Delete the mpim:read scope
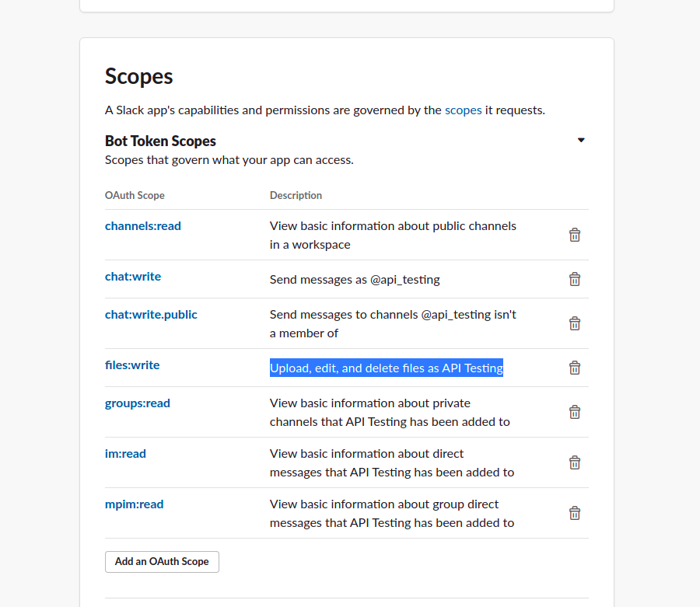This screenshot has width=700, height=607. tap(575, 513)
